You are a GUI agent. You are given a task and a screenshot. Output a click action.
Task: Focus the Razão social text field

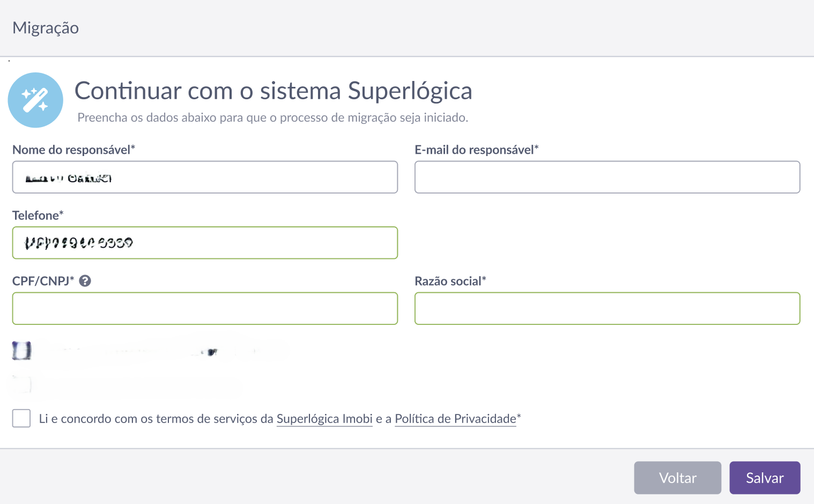click(607, 308)
